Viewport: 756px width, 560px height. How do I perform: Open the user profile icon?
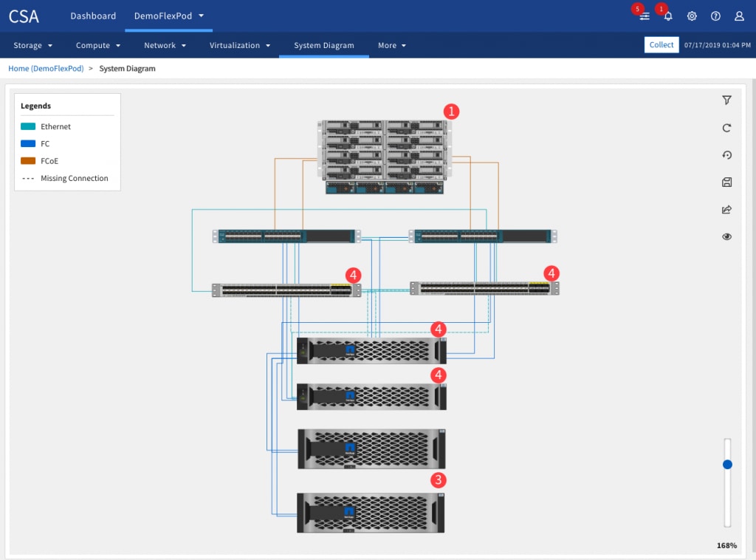[739, 16]
